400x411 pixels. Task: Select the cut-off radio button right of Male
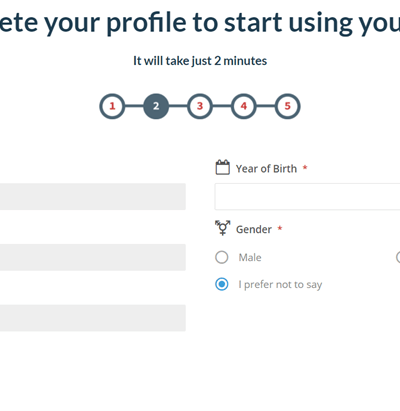398,257
